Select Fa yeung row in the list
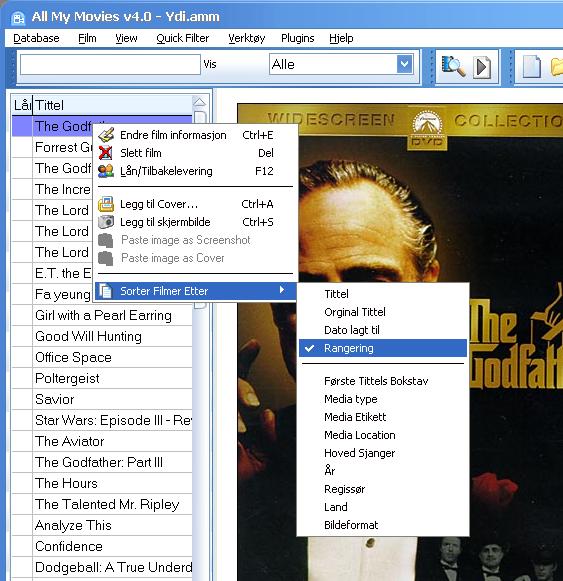Image resolution: width=563 pixels, height=581 pixels. (x=52, y=295)
